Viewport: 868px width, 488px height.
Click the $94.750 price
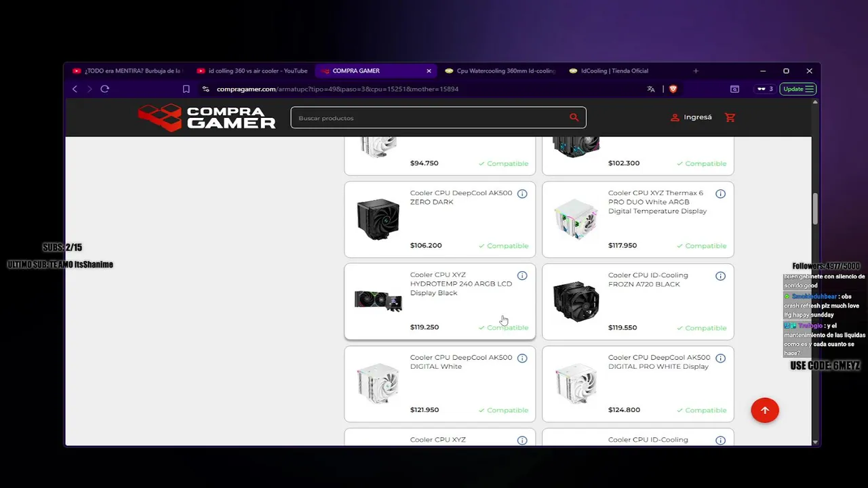(425, 163)
